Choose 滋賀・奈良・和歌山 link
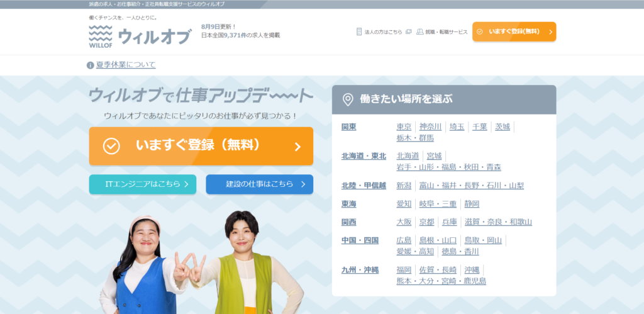The height and width of the screenshot is (314, 644). [498, 222]
